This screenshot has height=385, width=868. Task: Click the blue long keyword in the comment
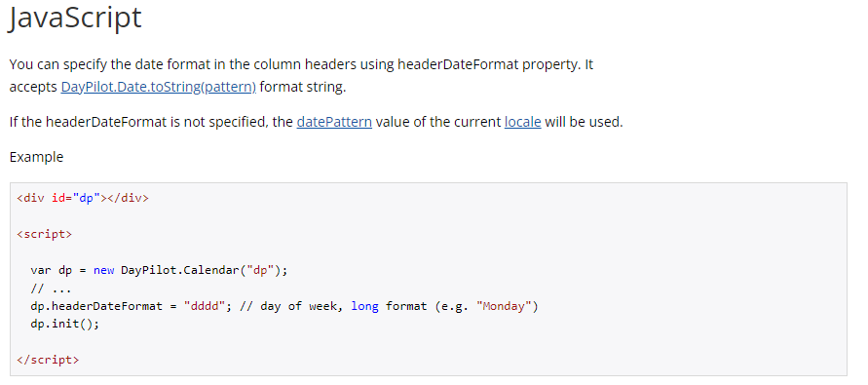tap(364, 306)
